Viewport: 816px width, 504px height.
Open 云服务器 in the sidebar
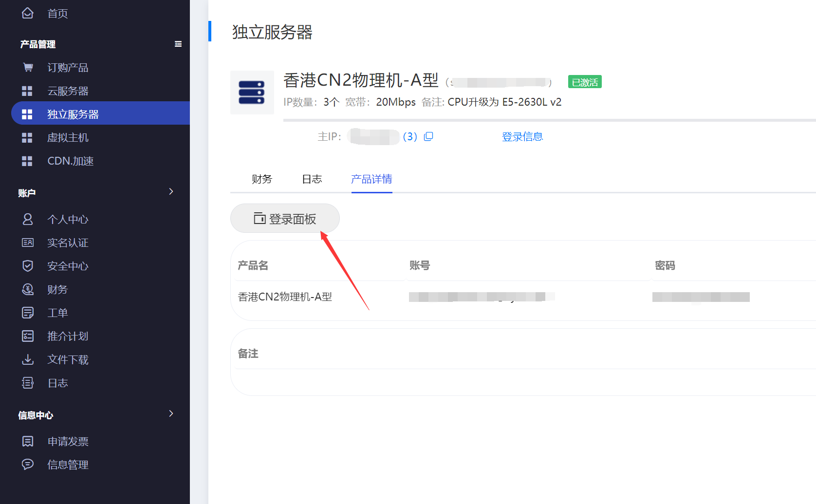click(x=68, y=91)
